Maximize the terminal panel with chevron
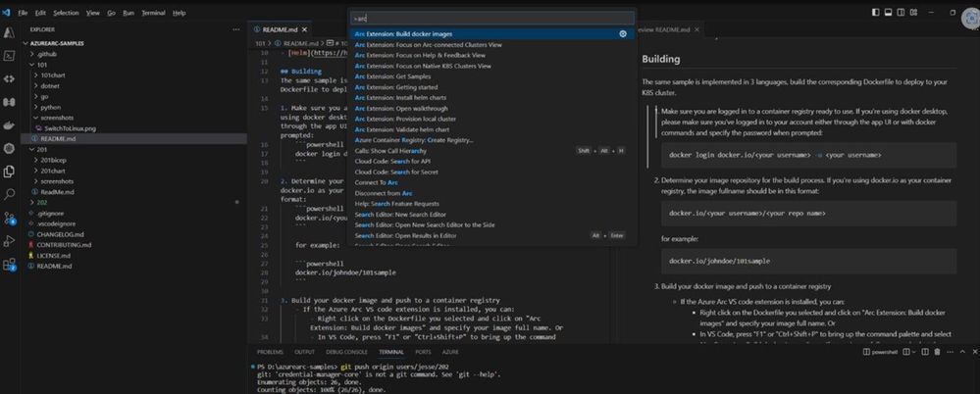 (x=963, y=352)
